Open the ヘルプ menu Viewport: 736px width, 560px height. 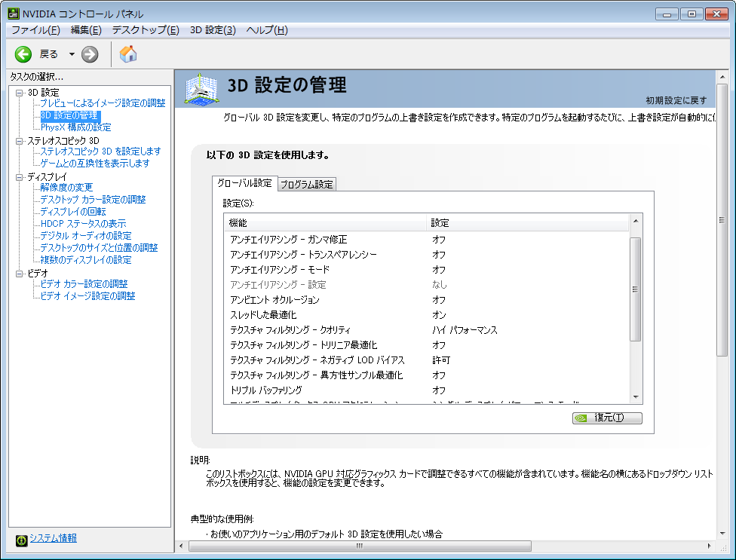[x=267, y=30]
